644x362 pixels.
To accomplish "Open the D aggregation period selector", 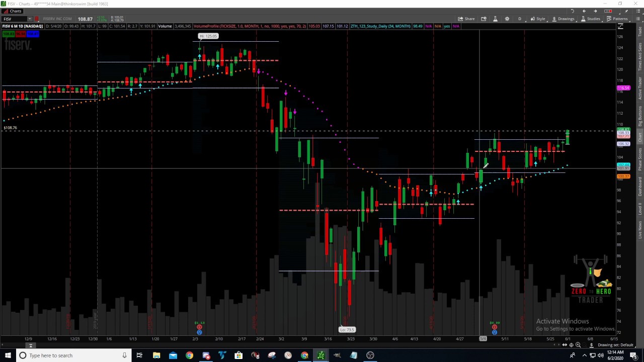I will [x=520, y=19].
